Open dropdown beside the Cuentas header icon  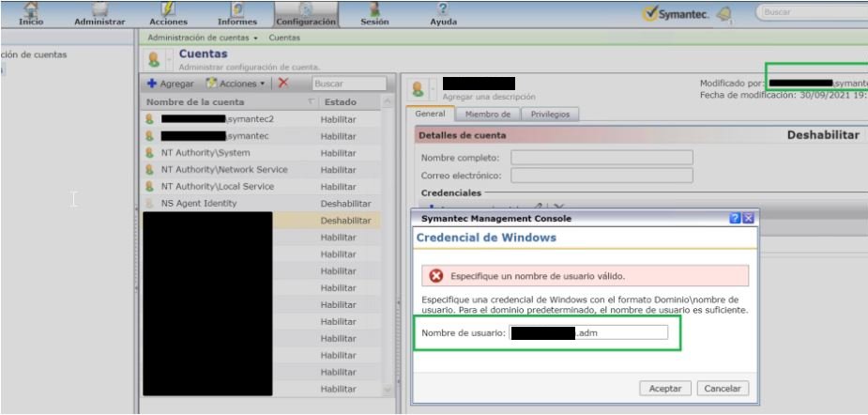169,59
